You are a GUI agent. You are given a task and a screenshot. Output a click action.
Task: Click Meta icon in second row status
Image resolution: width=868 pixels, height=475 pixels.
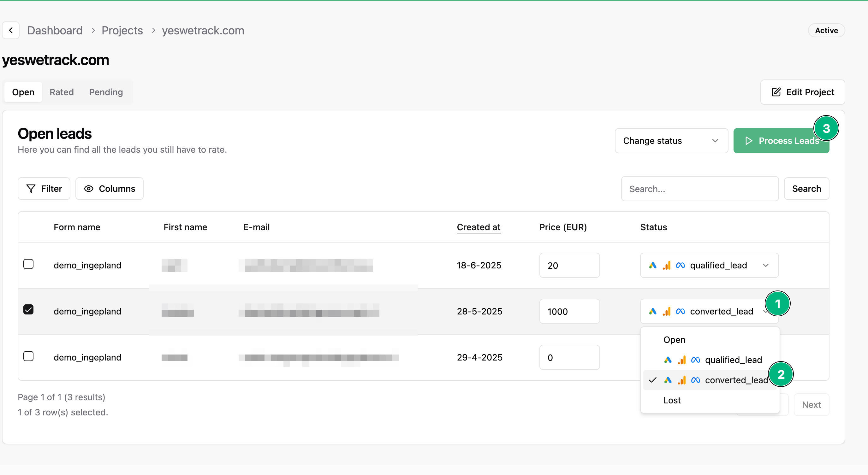680,311
